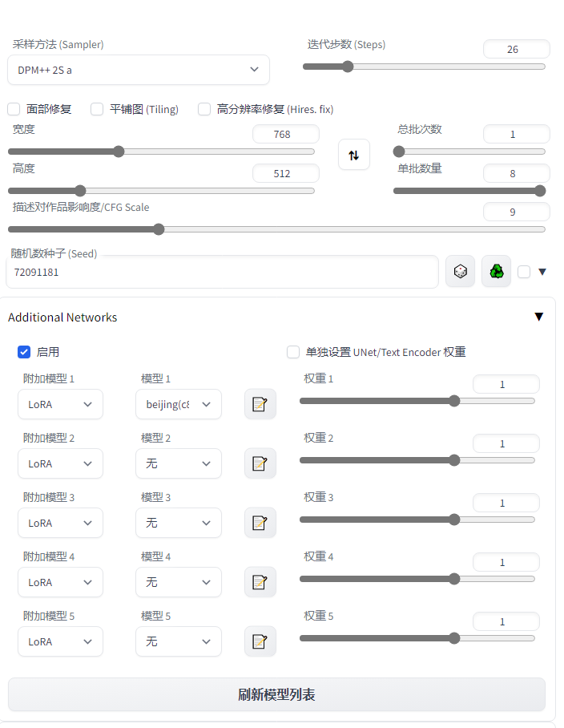This screenshot has height=728, width=564.
Task: Swap width and height with arrows button
Action: 354,155
